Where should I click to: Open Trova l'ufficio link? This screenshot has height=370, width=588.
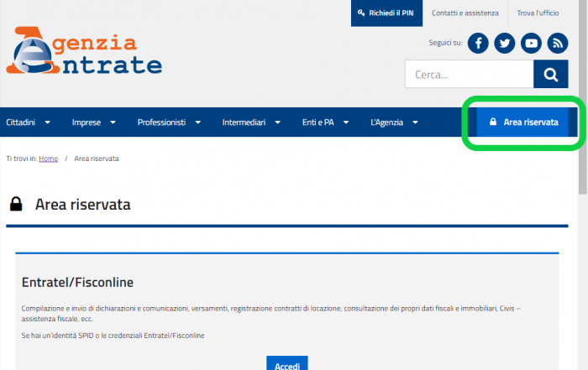[x=538, y=13]
